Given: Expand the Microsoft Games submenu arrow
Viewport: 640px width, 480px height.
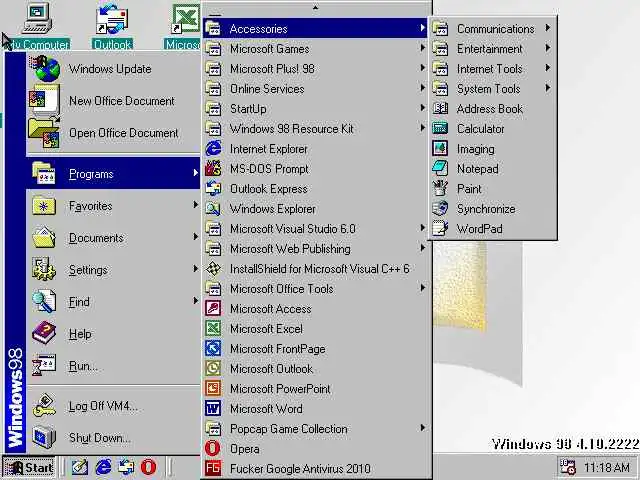Looking at the screenshot, I should click(422, 48).
